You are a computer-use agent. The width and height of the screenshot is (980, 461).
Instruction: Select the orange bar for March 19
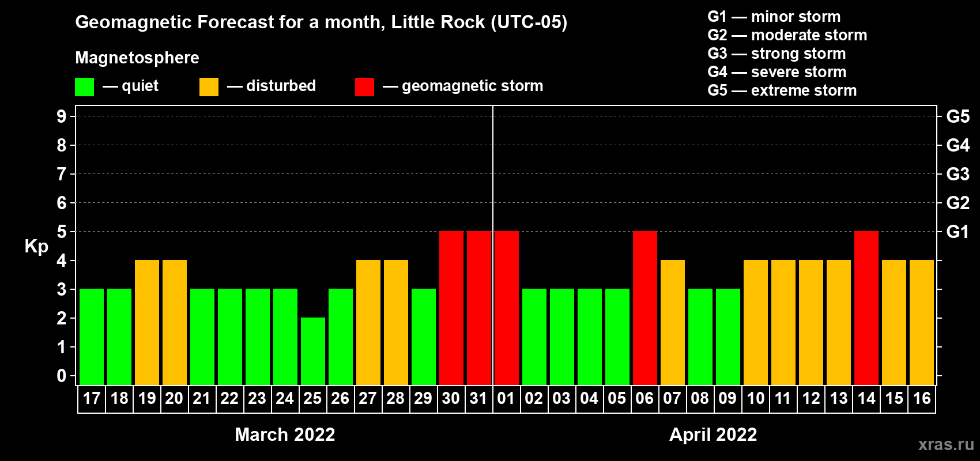coord(147,322)
